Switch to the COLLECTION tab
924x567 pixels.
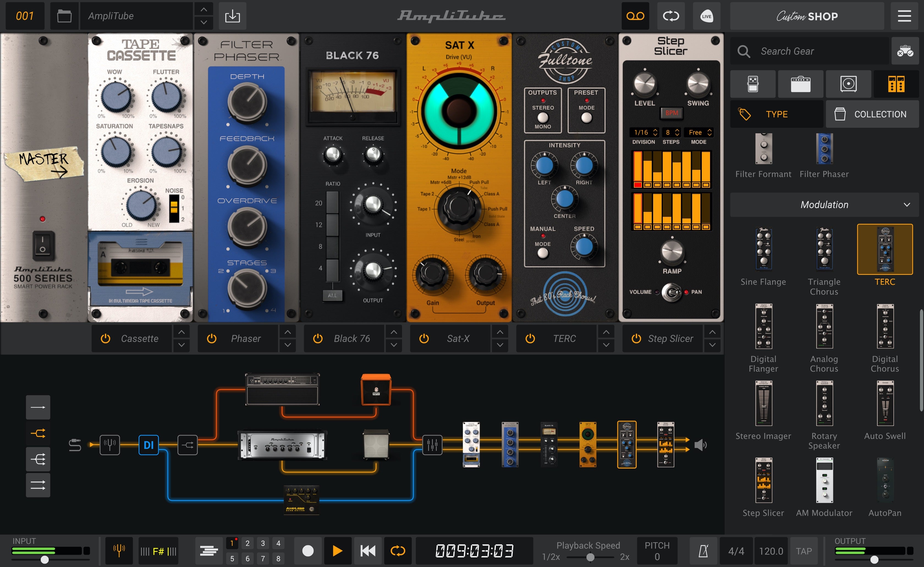coord(872,114)
